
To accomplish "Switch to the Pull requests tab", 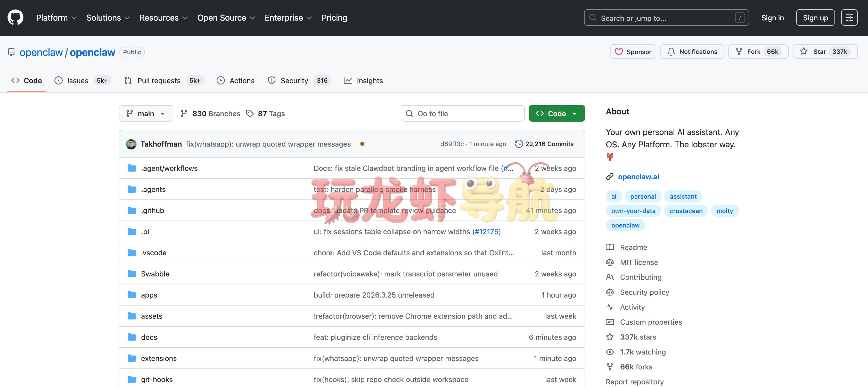I will coord(163,81).
